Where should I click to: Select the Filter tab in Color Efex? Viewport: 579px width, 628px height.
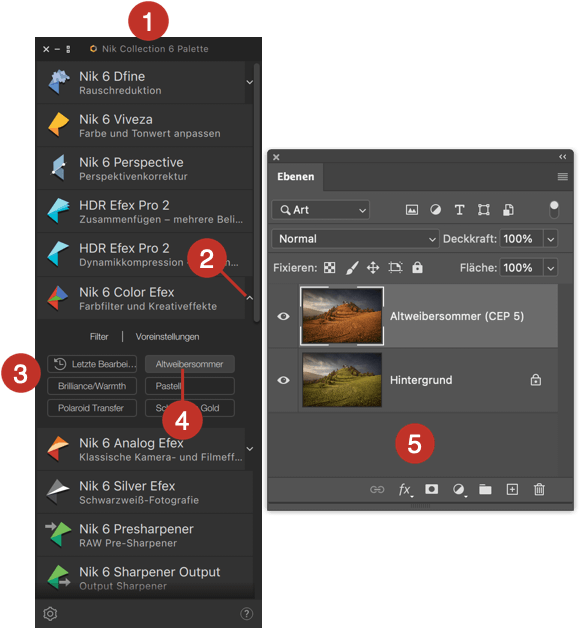(99, 337)
